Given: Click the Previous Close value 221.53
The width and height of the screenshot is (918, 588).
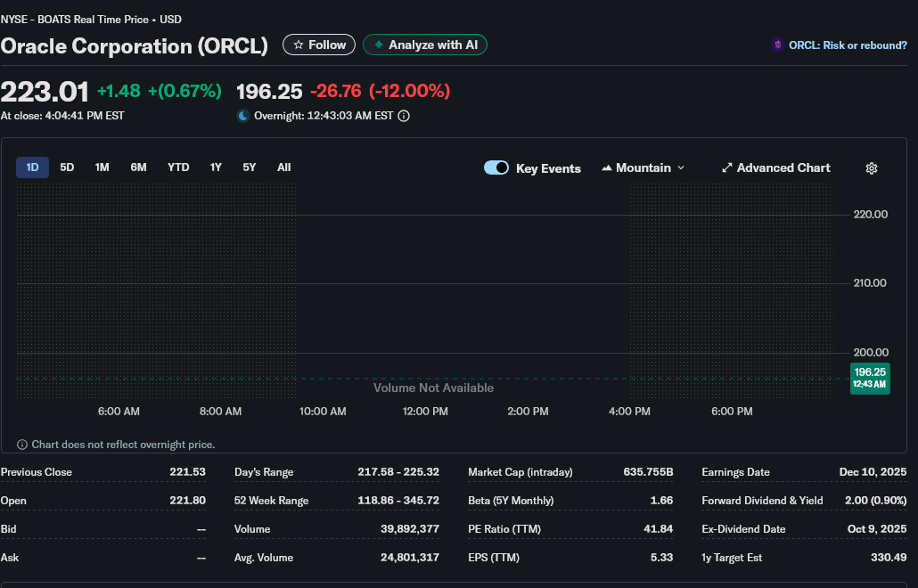Looking at the screenshot, I should click(187, 472).
